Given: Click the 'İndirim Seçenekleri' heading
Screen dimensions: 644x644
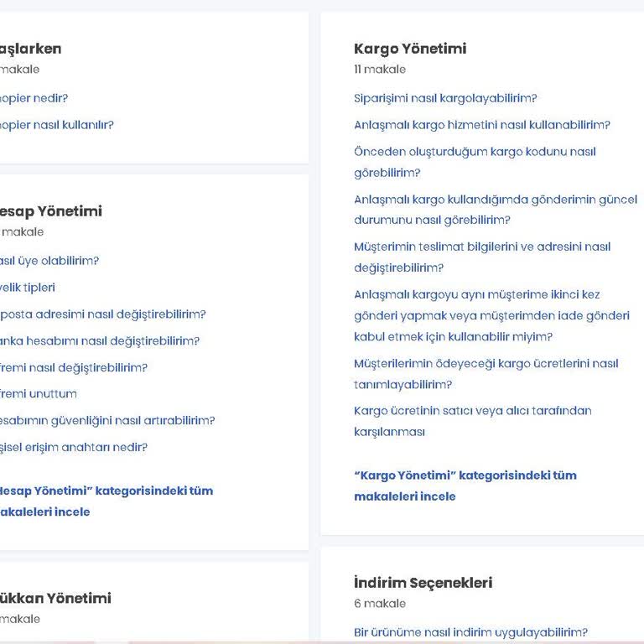Looking at the screenshot, I should coord(423,583).
